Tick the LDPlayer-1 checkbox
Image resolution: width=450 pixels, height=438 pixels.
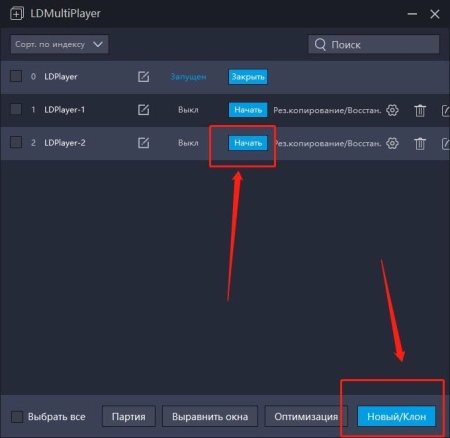(x=16, y=109)
